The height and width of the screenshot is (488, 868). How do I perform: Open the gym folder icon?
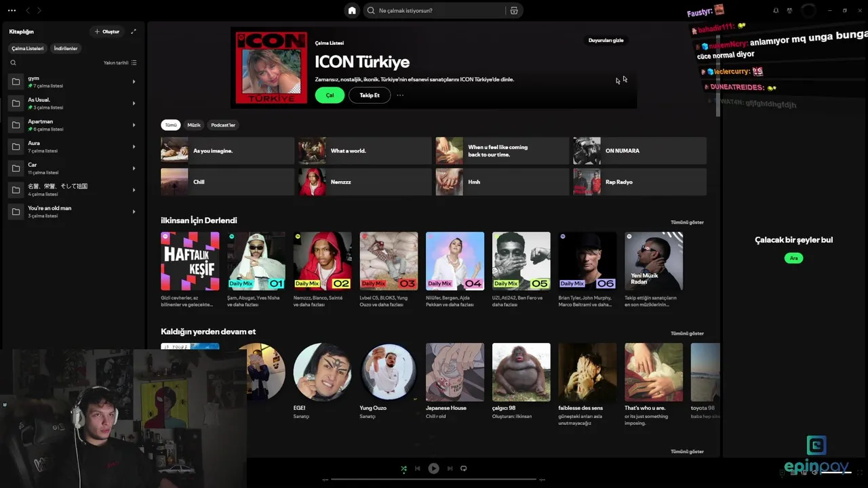point(16,81)
